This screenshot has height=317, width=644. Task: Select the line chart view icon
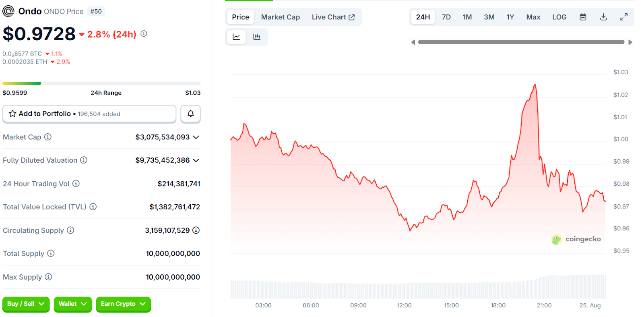236,37
